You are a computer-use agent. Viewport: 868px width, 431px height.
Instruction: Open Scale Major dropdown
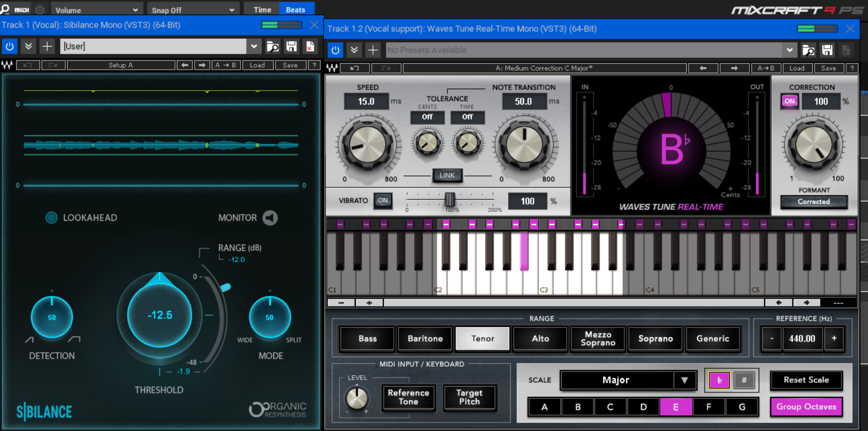tap(628, 380)
